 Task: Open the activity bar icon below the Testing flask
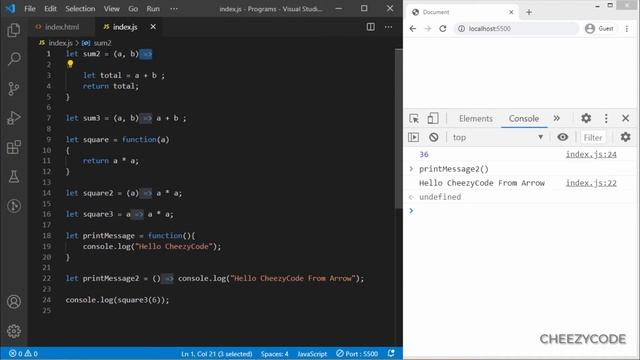coord(13,206)
